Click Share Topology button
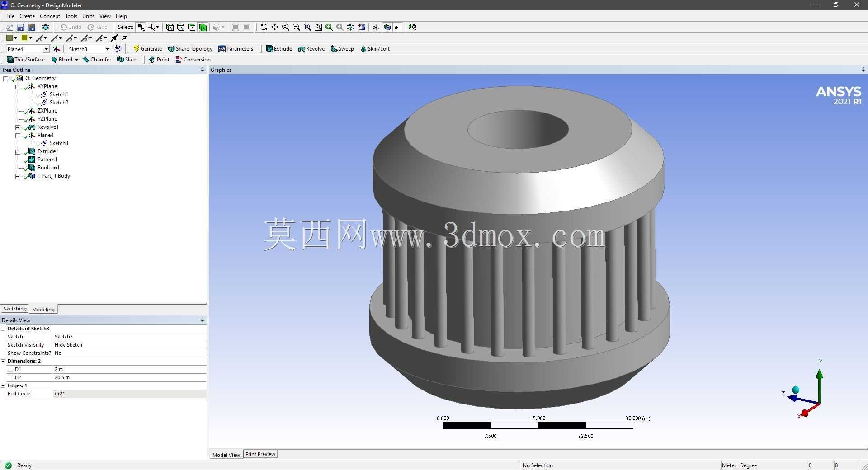Screen dimensions: 868x470 pyautogui.click(x=190, y=49)
